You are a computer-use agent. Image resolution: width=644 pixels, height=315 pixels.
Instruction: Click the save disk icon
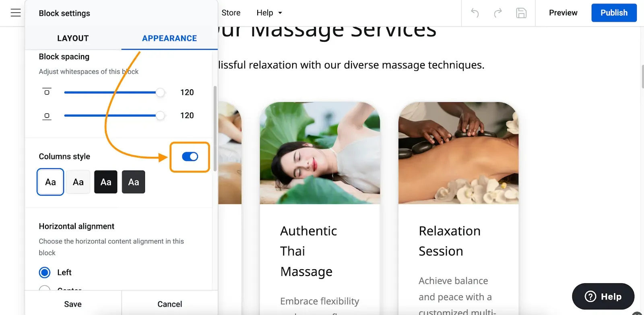click(521, 13)
